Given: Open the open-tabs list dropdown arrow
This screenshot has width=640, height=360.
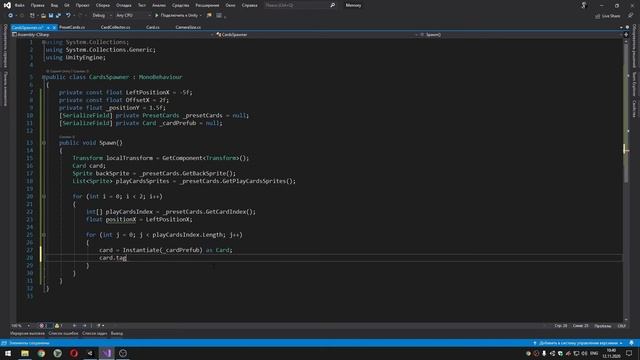Looking at the screenshot, I should tap(621, 27).
